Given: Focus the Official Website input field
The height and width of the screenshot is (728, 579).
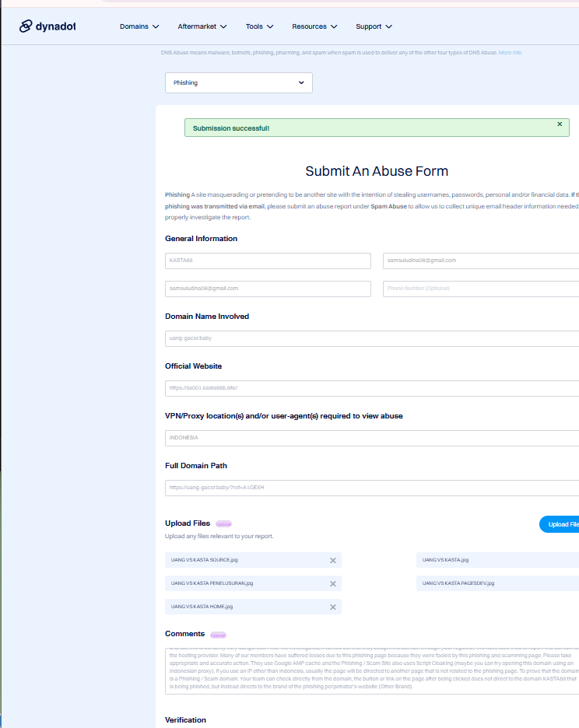Looking at the screenshot, I should 372,388.
